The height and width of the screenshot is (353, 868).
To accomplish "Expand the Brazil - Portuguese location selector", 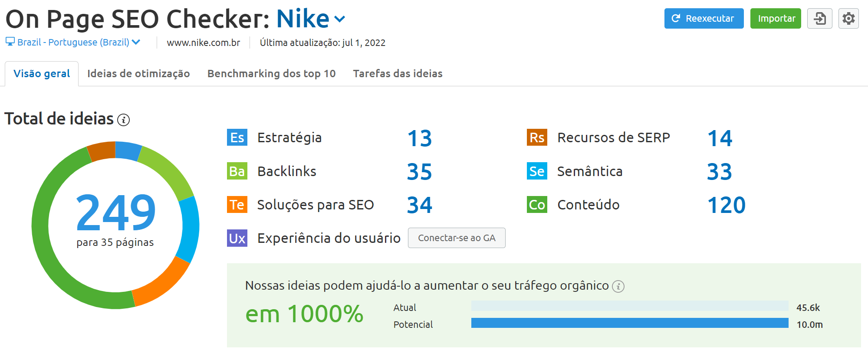I will (x=136, y=42).
